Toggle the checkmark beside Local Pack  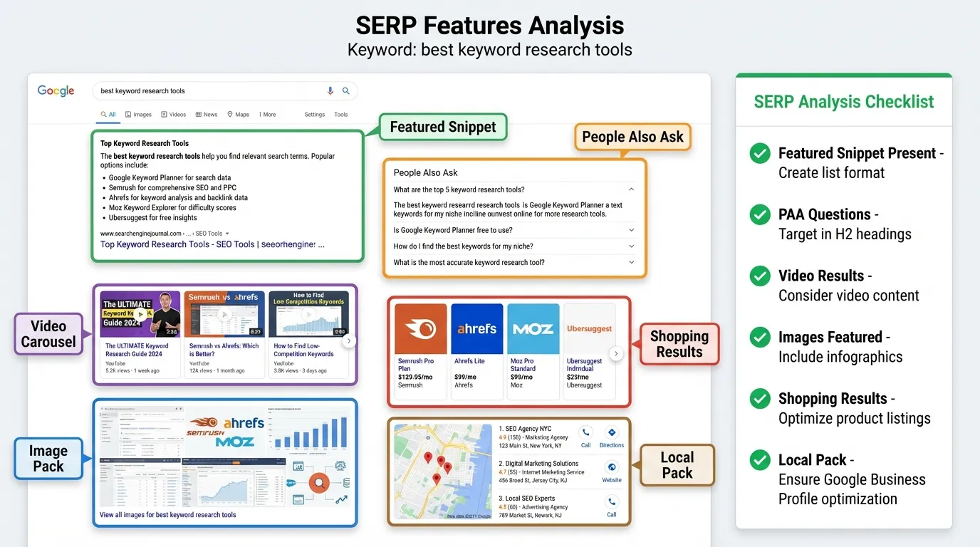point(759,460)
